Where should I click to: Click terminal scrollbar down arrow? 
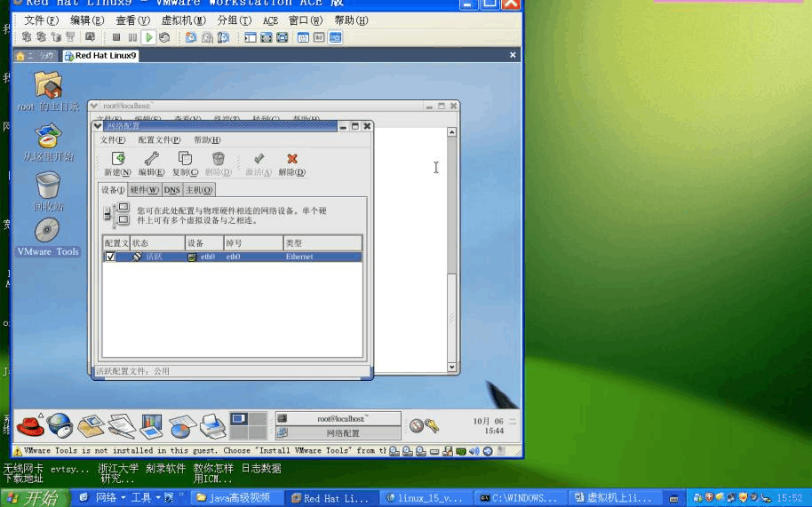pyautogui.click(x=451, y=367)
